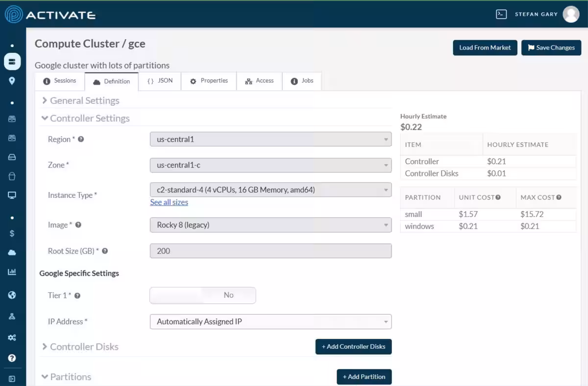The height and width of the screenshot is (386, 588).
Task: Open the globe icon in sidebar
Action: click(12, 295)
